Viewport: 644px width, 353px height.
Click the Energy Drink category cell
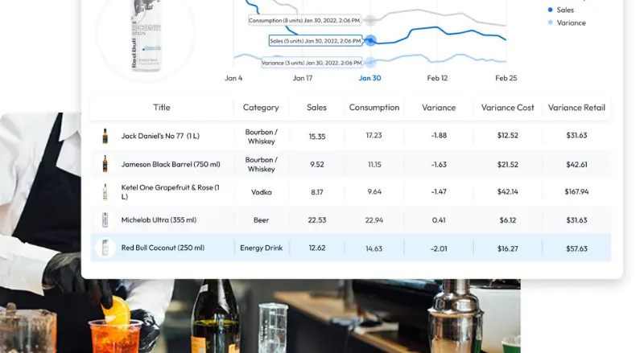pos(261,248)
